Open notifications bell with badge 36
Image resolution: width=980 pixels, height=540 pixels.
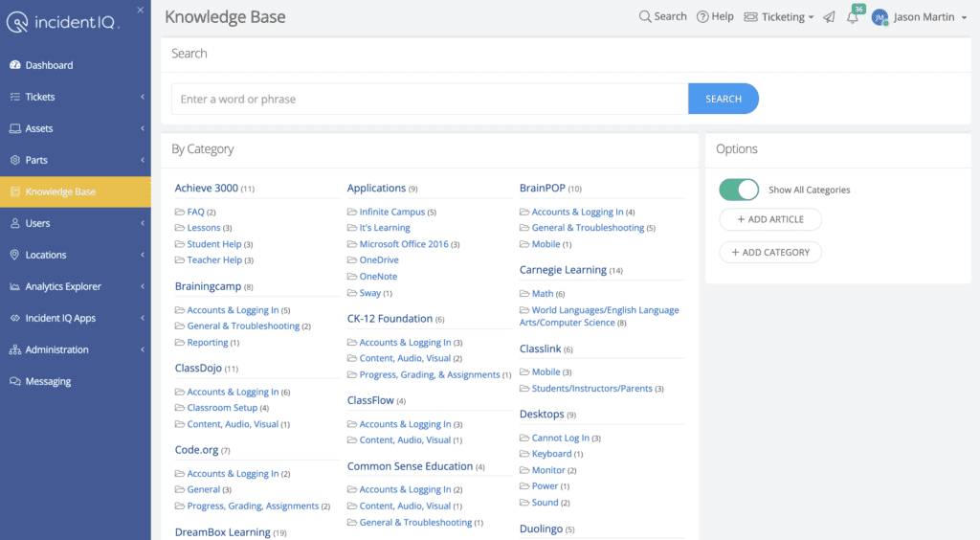853,17
